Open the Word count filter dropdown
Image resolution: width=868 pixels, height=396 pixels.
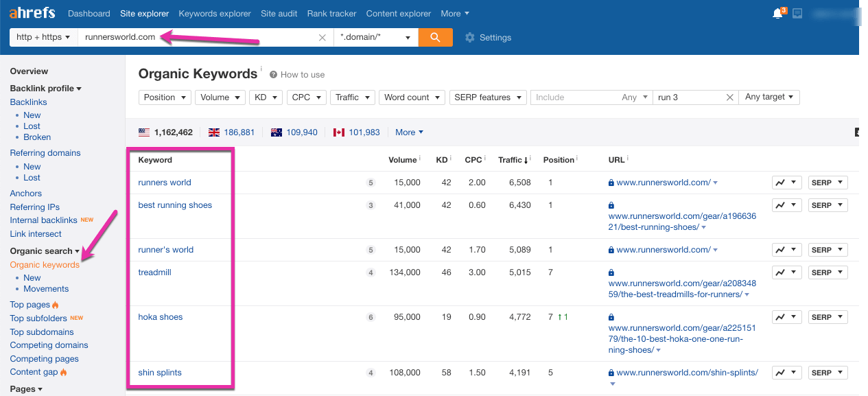tap(412, 97)
